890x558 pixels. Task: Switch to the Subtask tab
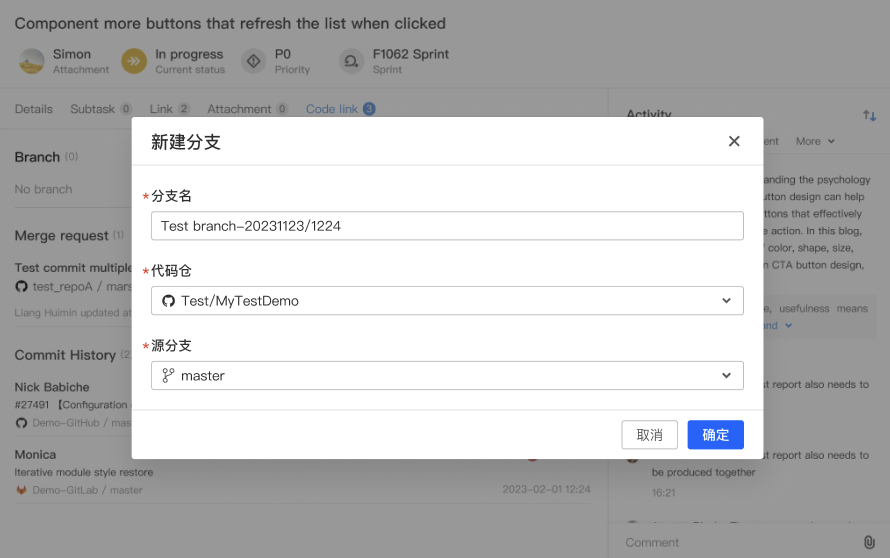(101, 109)
